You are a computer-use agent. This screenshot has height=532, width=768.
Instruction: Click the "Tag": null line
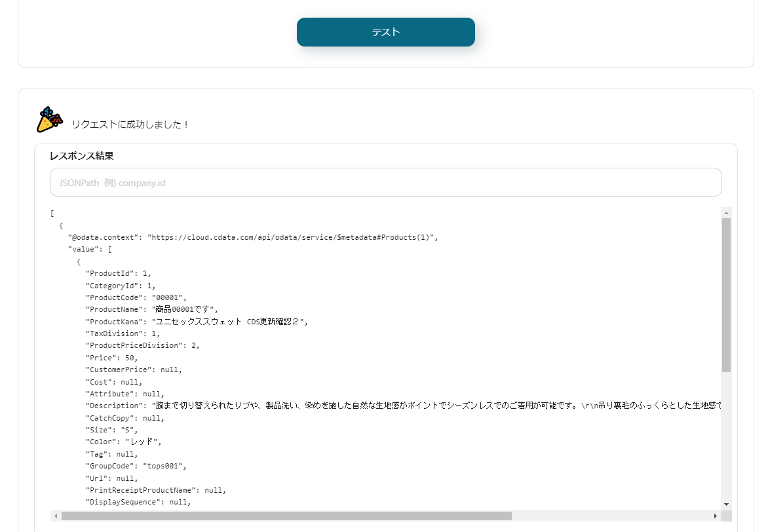(x=111, y=454)
